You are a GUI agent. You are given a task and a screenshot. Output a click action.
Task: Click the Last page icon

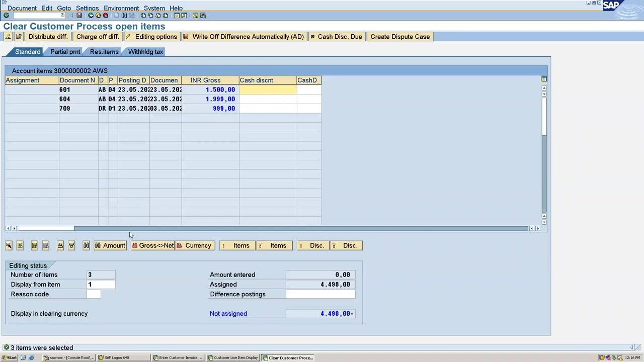166,15
